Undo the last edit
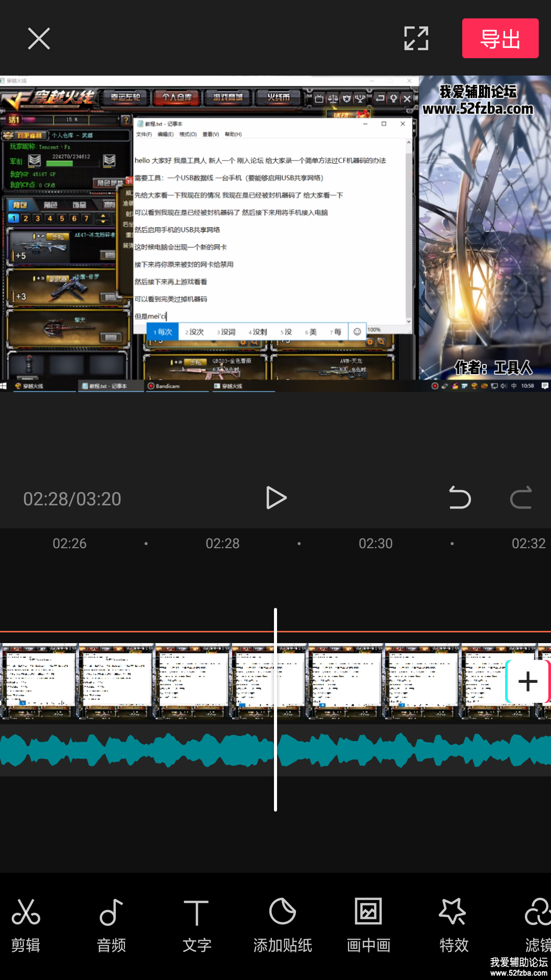 click(460, 498)
